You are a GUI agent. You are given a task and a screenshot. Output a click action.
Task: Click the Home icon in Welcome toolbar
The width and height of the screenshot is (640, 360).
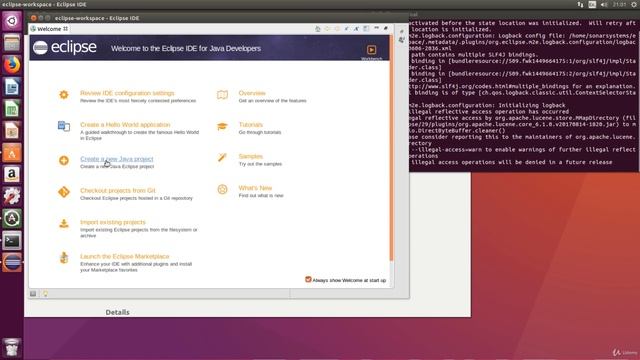[x=318, y=29]
